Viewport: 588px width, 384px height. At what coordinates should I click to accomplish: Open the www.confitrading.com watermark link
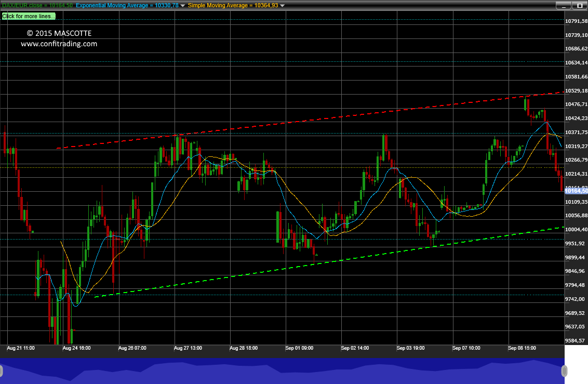point(59,44)
